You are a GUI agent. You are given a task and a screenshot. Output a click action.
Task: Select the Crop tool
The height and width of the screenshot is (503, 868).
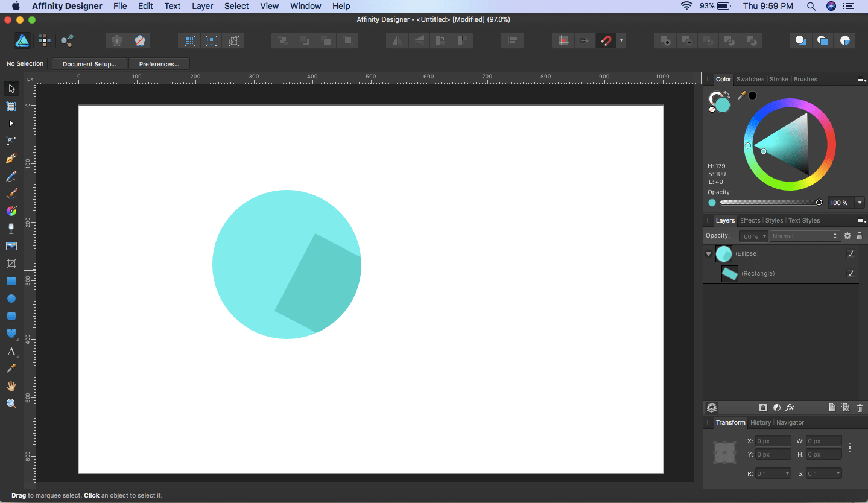(x=11, y=264)
